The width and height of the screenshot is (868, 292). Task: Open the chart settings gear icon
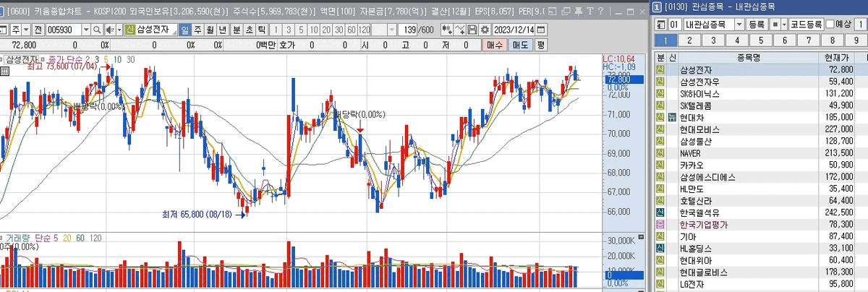485,30
